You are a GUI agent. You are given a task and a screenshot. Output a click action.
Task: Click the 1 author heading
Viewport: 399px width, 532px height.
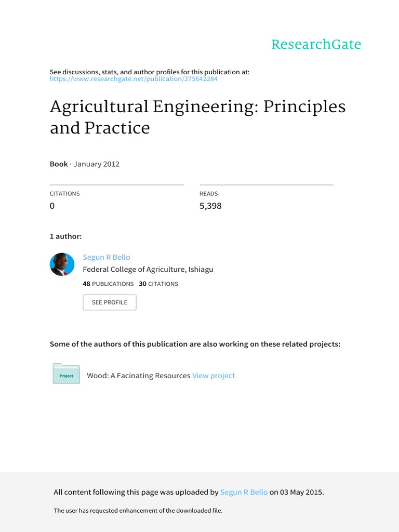coord(65,236)
